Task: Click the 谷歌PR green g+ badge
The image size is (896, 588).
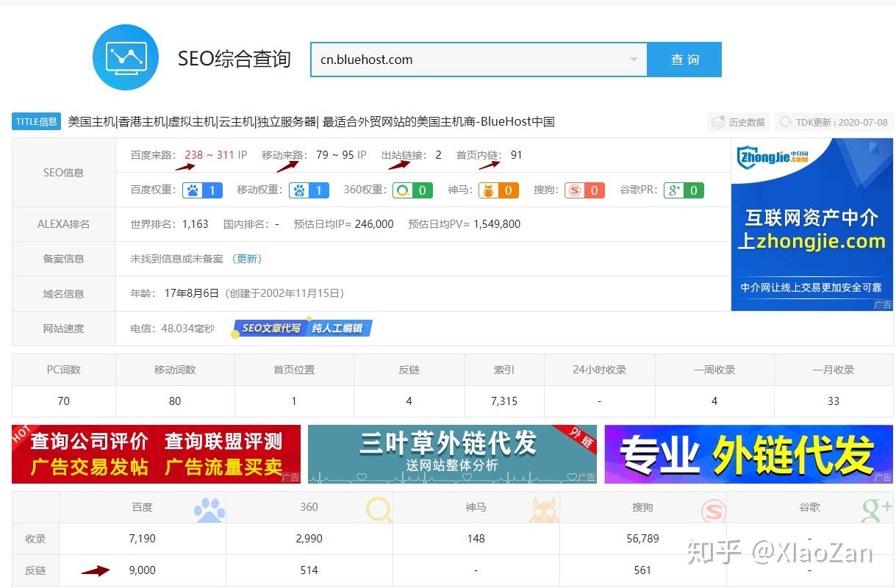Action: pyautogui.click(x=684, y=190)
